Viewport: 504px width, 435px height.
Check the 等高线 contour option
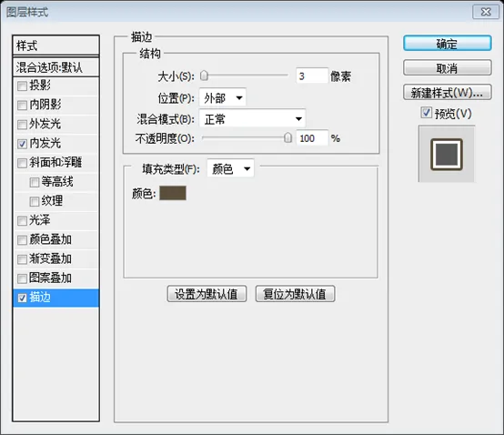point(34,182)
